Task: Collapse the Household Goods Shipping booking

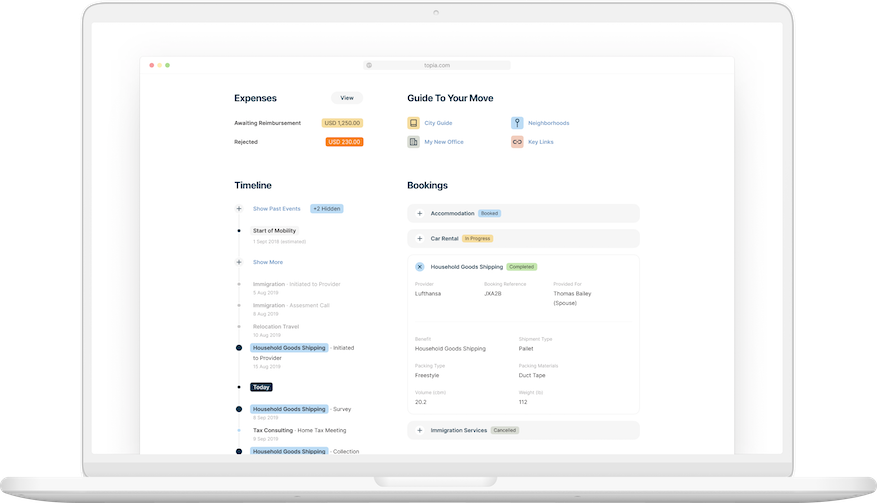Action: (420, 267)
